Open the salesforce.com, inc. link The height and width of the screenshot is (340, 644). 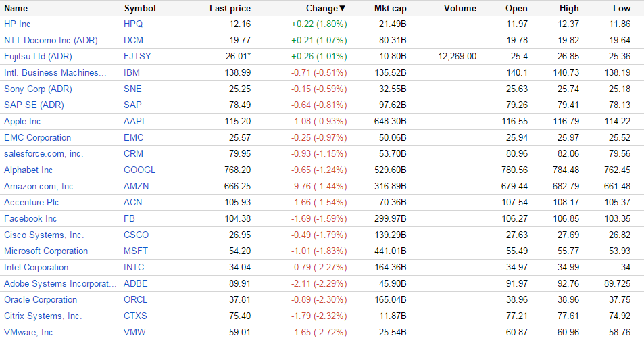click(43, 153)
